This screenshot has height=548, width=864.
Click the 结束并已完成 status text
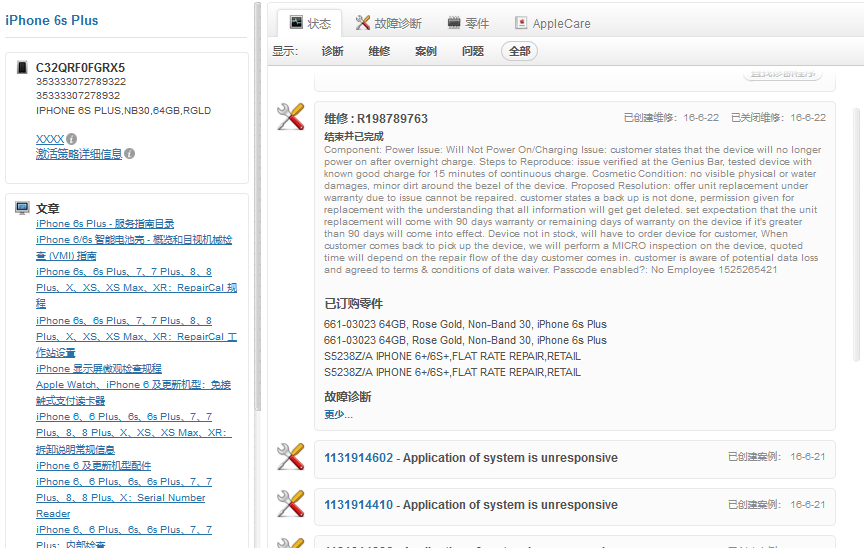354,137
